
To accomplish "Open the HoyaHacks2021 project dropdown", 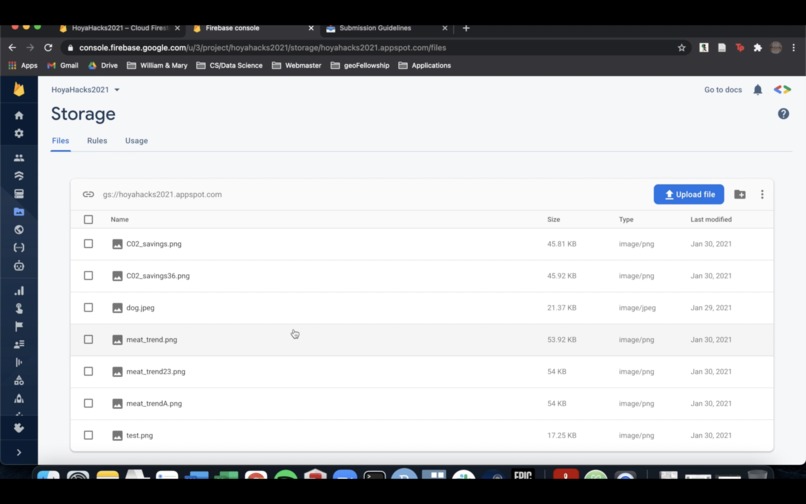I will (x=85, y=90).
